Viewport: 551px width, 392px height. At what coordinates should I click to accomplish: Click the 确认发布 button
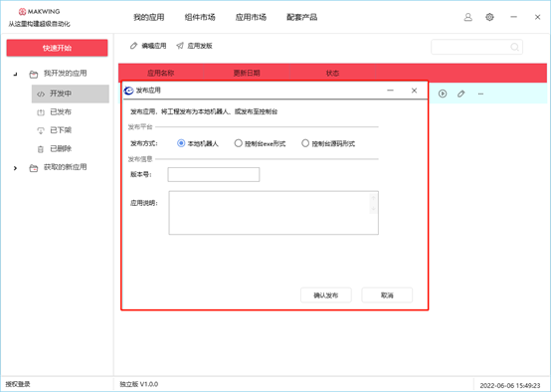pyautogui.click(x=326, y=295)
